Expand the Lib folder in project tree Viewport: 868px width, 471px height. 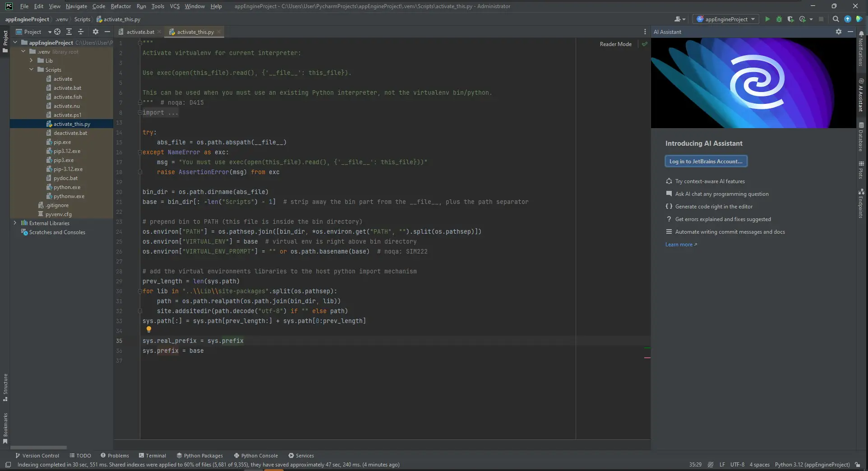pos(32,60)
